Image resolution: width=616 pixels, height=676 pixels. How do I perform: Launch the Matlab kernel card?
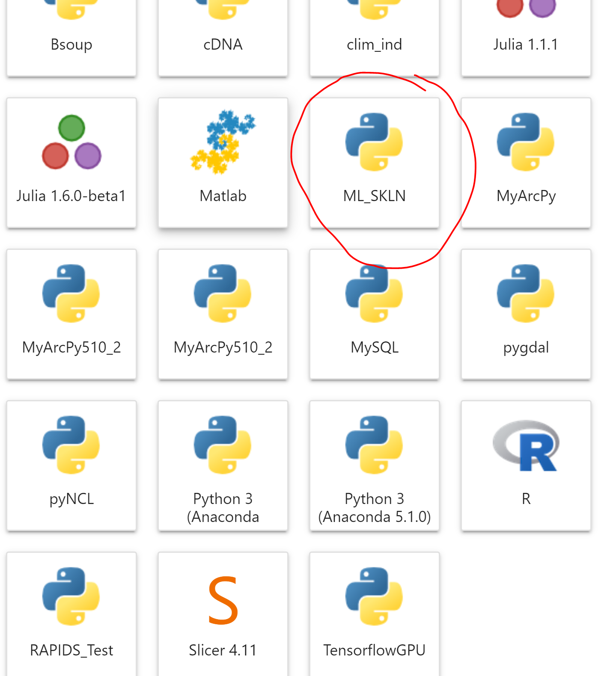pos(223,163)
